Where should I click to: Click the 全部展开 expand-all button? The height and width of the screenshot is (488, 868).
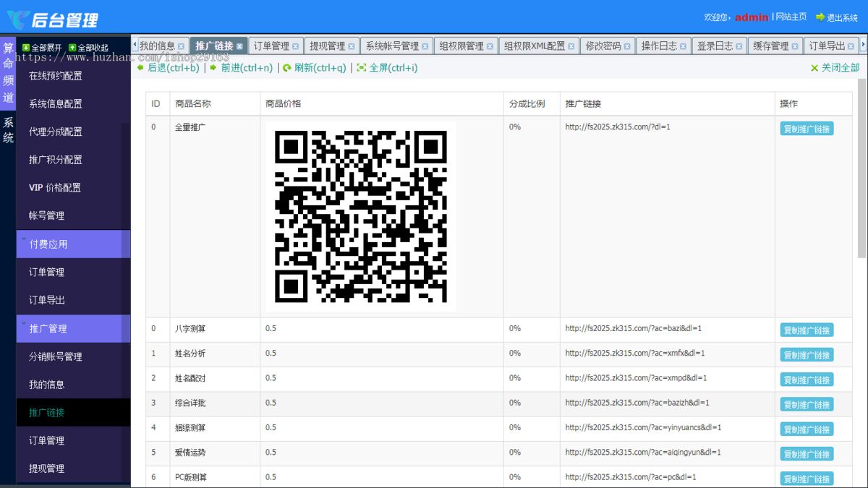coord(42,48)
